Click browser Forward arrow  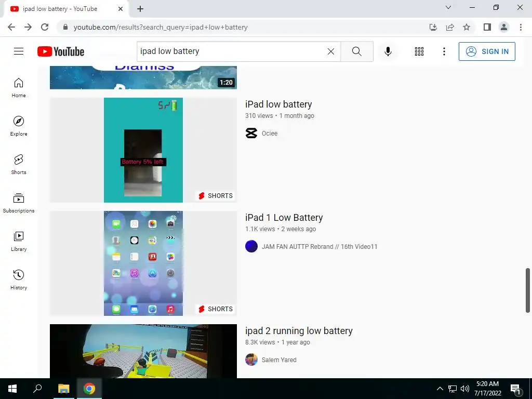[x=28, y=27]
